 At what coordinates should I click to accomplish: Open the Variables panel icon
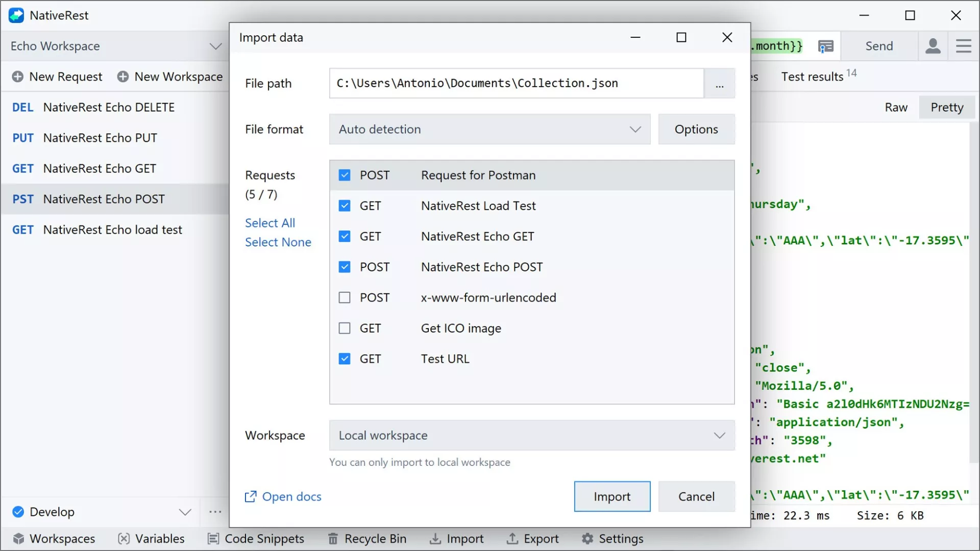(124, 539)
